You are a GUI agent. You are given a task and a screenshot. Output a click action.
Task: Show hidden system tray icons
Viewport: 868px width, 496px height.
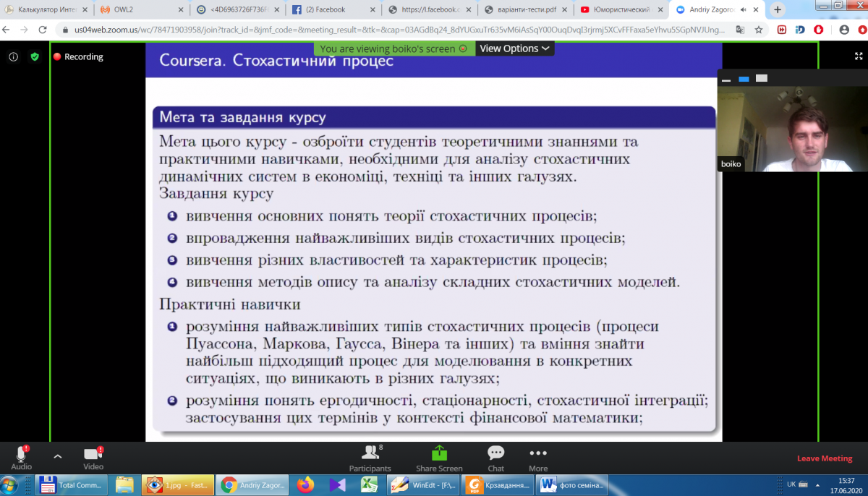[819, 484]
